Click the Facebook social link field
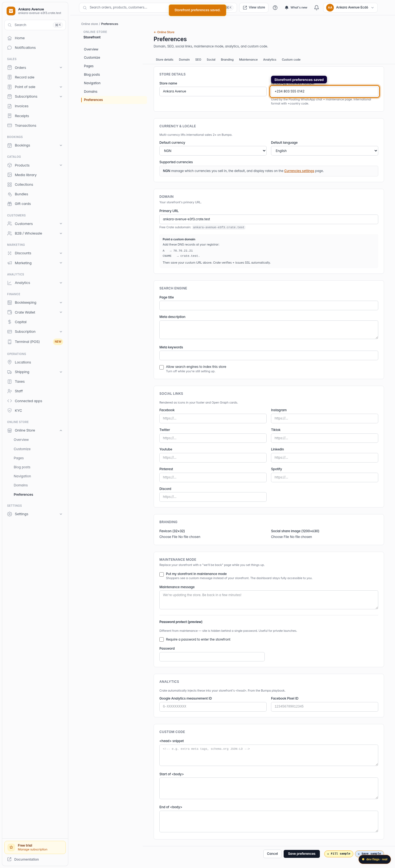395x868 pixels. click(213, 418)
